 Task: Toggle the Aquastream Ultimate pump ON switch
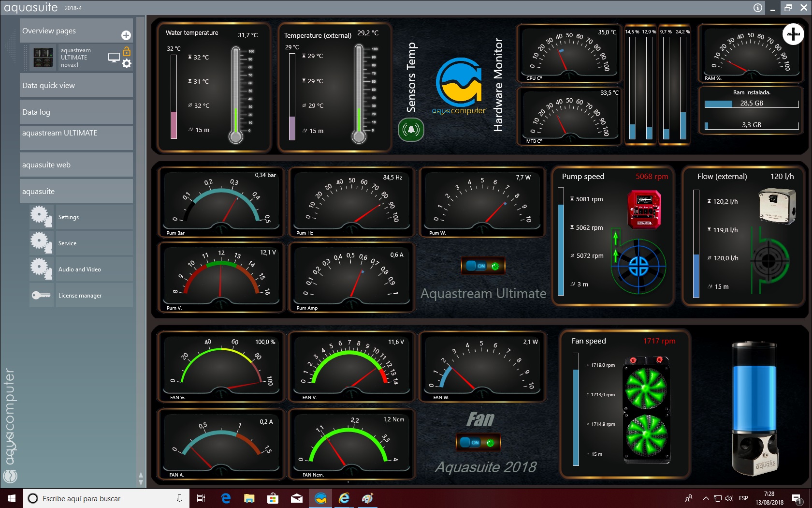click(483, 266)
